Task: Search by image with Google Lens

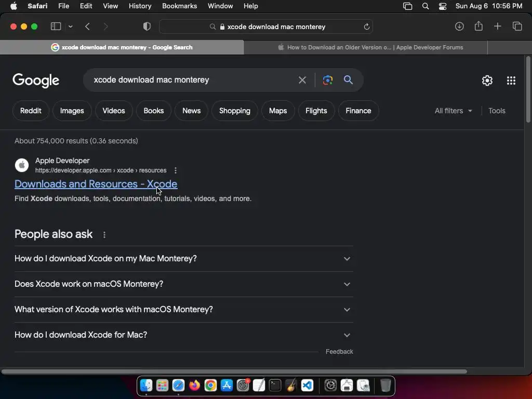Action: (x=327, y=80)
